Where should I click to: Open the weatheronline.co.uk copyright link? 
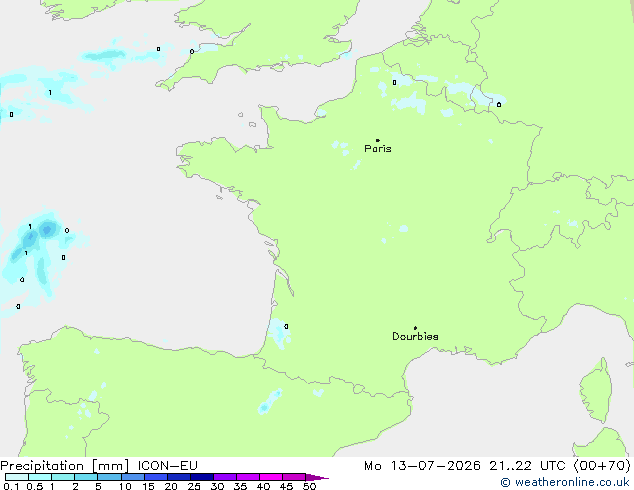(x=564, y=482)
